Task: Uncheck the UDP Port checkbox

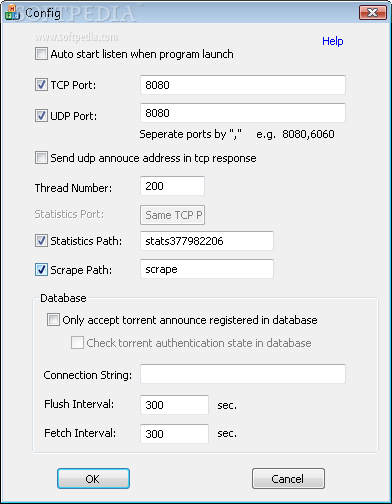Action: click(x=41, y=116)
